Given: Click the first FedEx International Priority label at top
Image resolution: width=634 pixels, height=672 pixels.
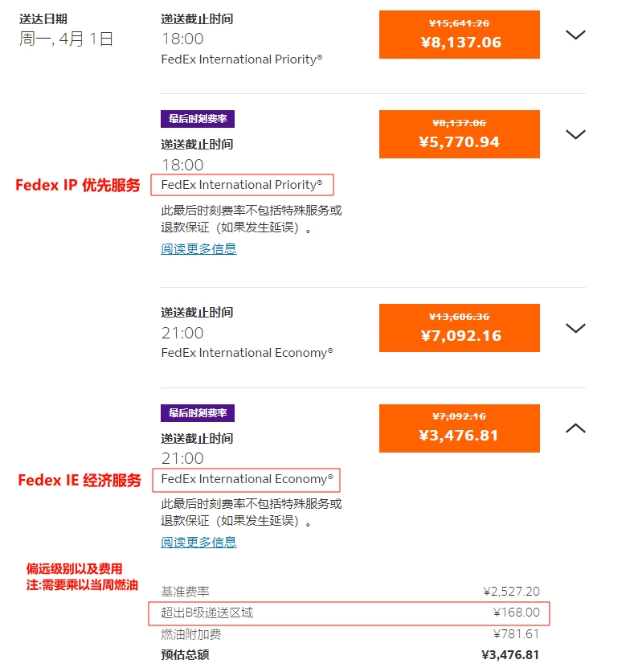Looking at the screenshot, I should coord(241,59).
